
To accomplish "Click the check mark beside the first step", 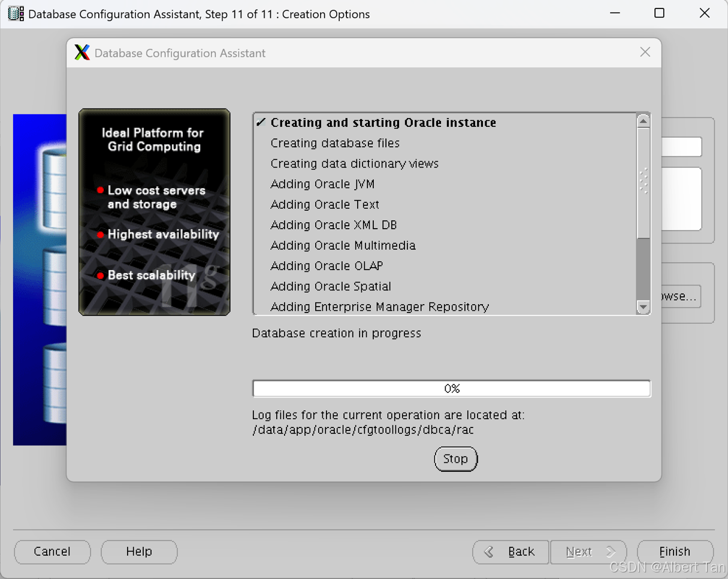I will click(261, 122).
